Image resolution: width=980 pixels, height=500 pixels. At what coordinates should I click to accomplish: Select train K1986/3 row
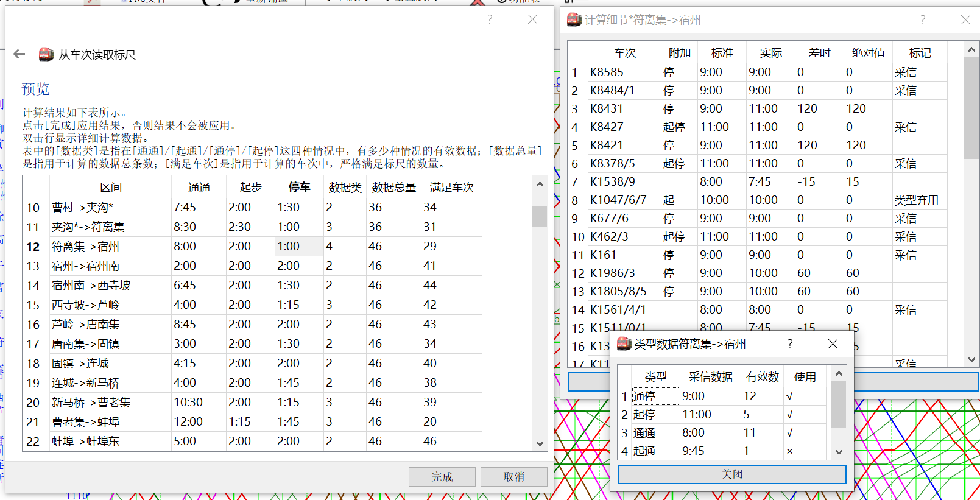[x=758, y=273]
